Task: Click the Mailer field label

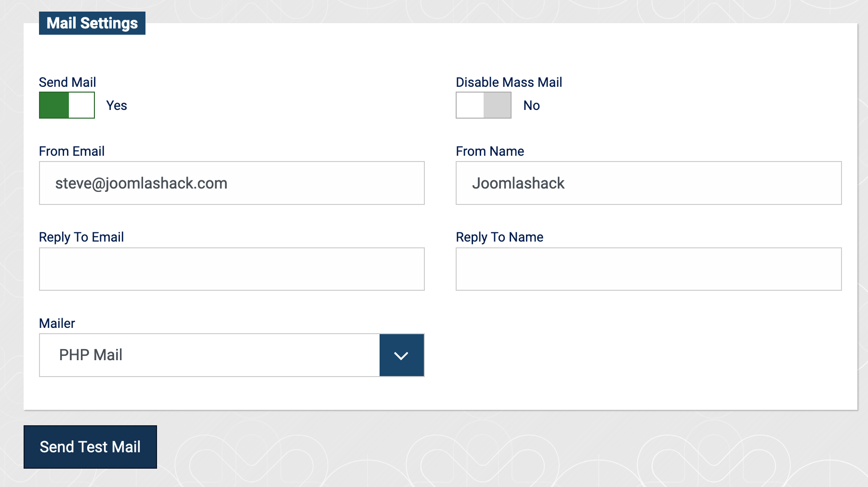Action: tap(57, 324)
